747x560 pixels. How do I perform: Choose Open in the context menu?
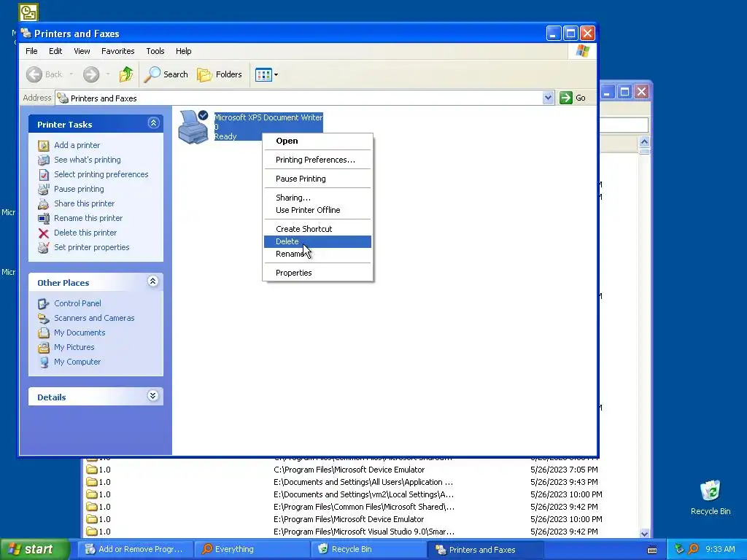317,141
